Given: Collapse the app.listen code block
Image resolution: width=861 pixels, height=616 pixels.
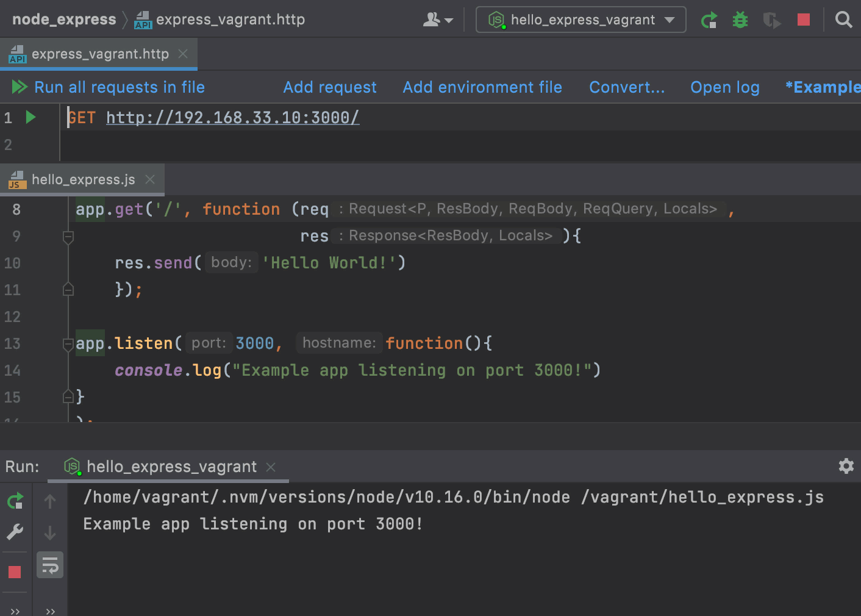Looking at the screenshot, I should [68, 344].
